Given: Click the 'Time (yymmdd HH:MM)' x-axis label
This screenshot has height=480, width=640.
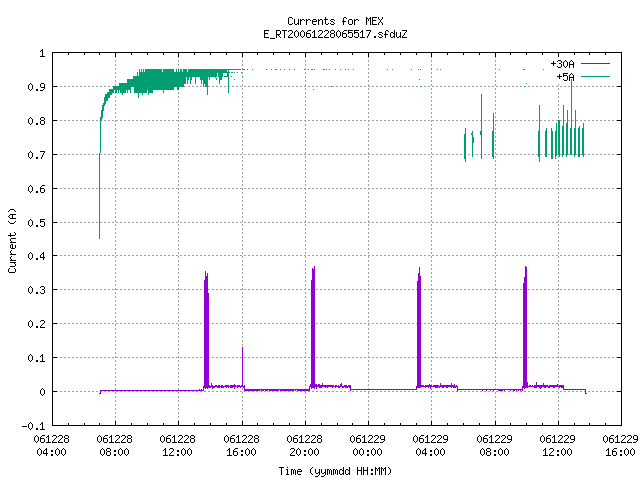Looking at the screenshot, I should (335, 471).
